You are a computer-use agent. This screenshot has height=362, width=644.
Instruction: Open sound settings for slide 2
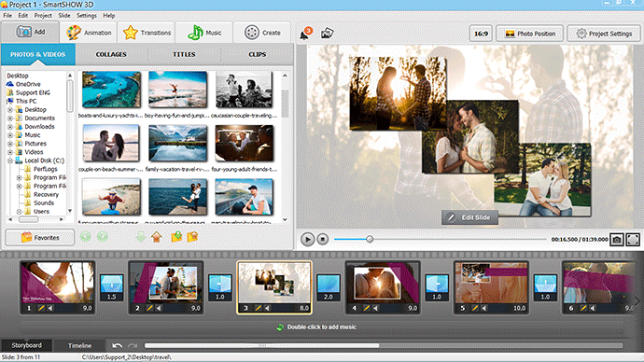(159, 308)
